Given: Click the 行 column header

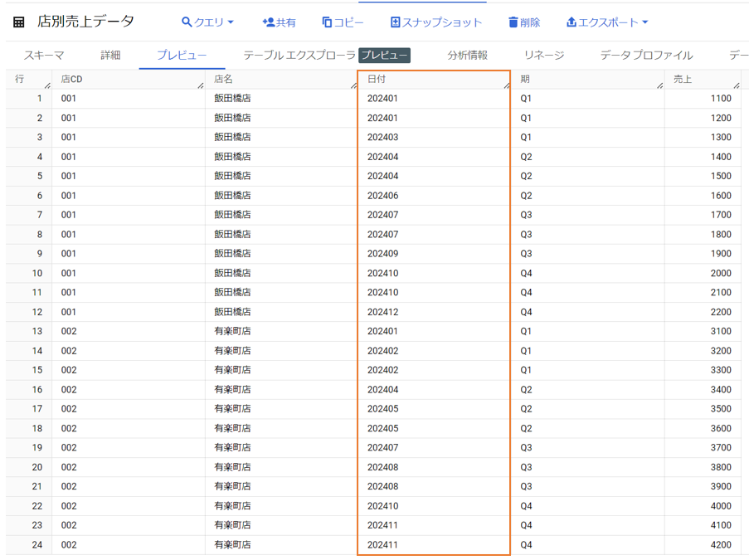Looking at the screenshot, I should 19,80.
